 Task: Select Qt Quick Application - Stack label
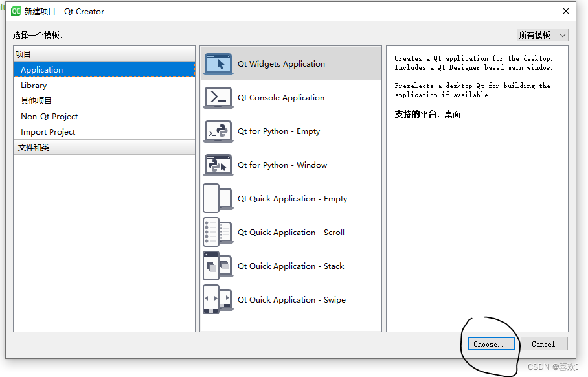click(291, 266)
